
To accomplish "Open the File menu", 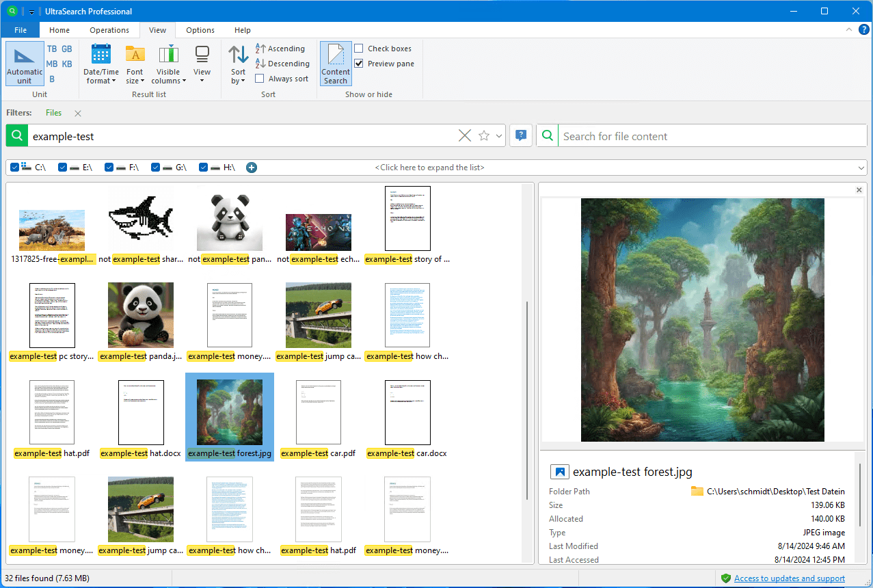I will pyautogui.click(x=21, y=30).
